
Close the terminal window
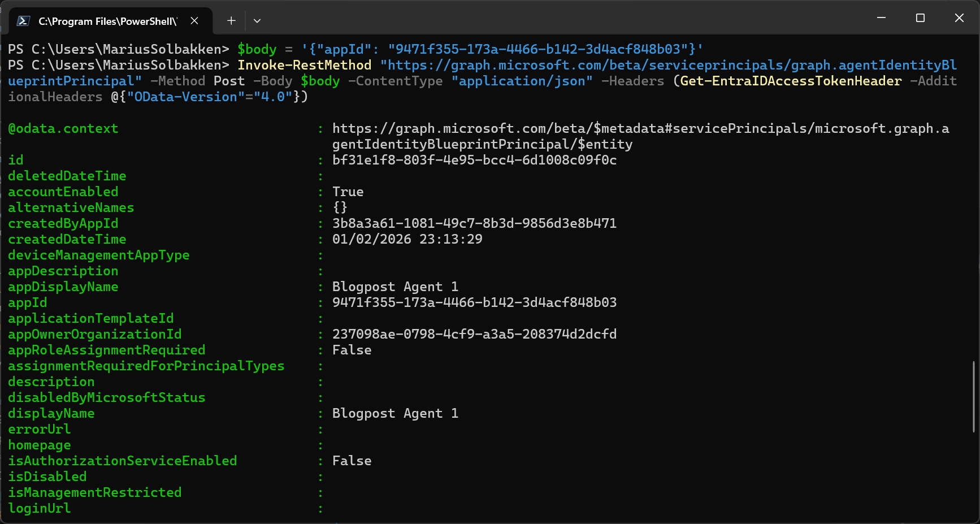[959, 18]
